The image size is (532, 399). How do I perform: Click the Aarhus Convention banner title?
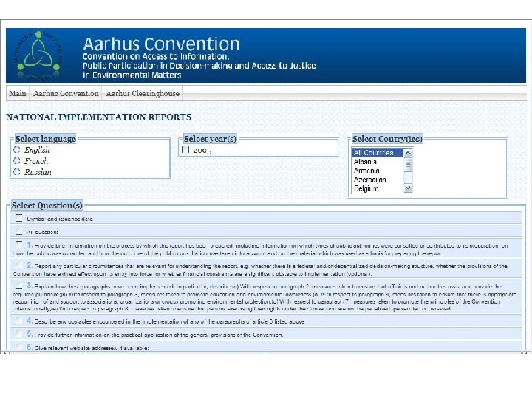tap(161, 44)
